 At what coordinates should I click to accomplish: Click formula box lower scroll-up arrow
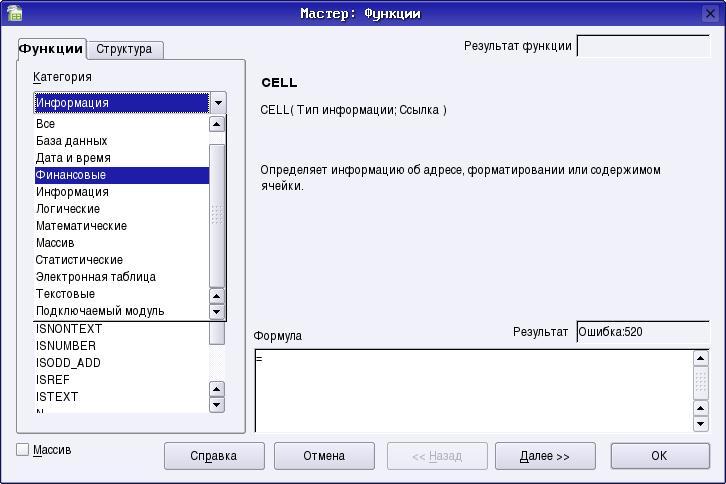701,409
